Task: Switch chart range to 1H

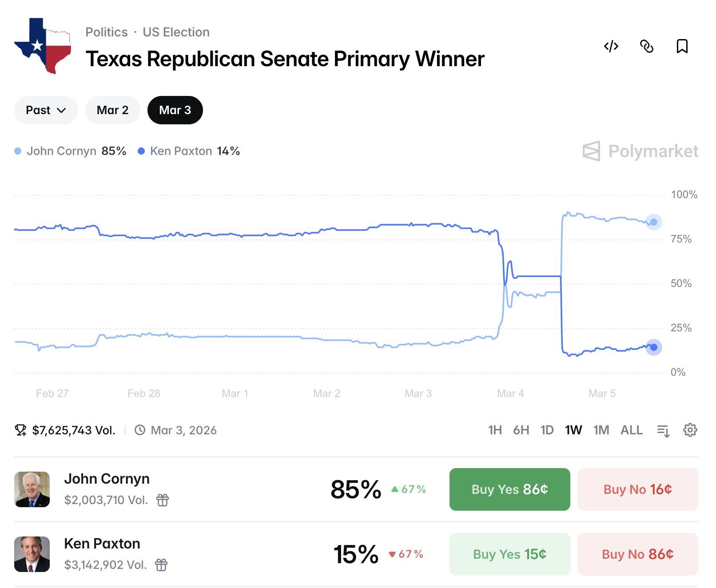Action: coord(495,430)
